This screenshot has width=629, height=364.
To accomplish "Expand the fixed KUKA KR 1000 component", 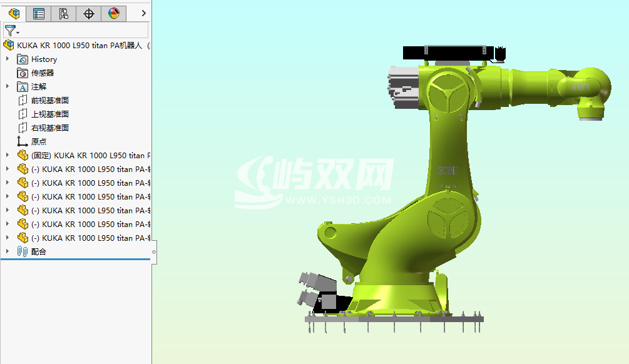I will click(6, 155).
